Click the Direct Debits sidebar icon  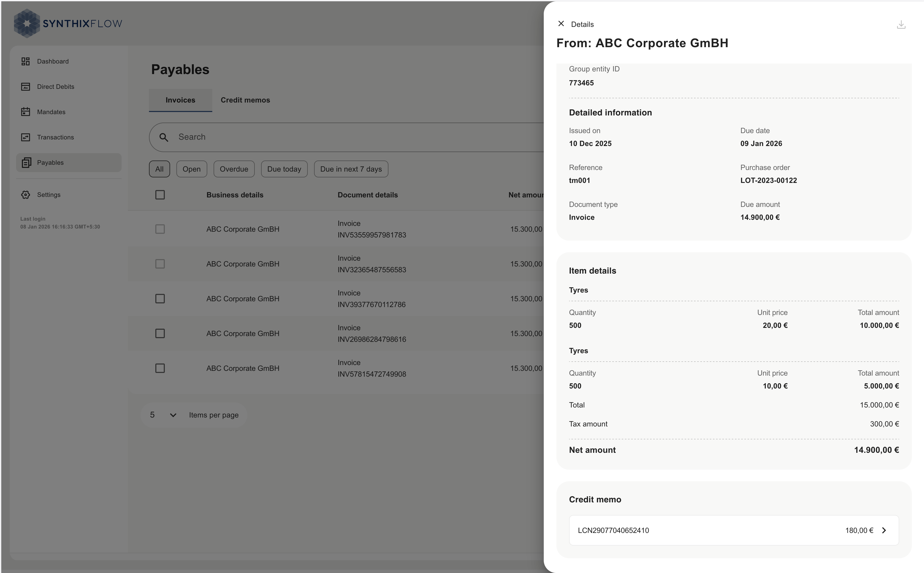pos(25,87)
